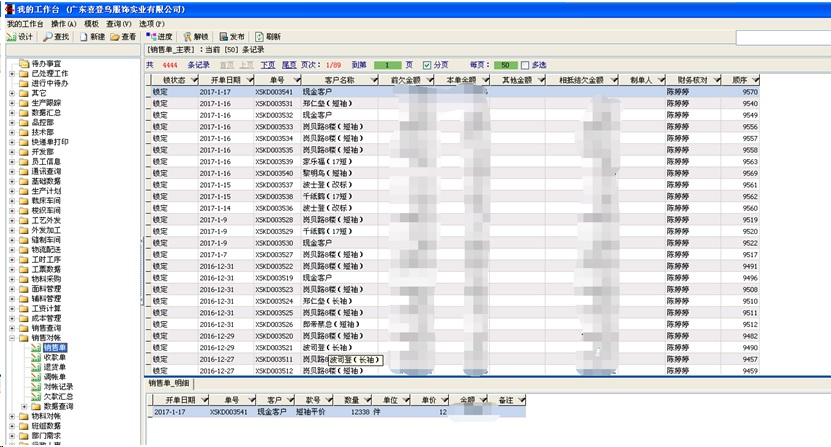Enable the 多选 (multi-select) checkbox
This screenshot has height=447, width=831.
525,65
